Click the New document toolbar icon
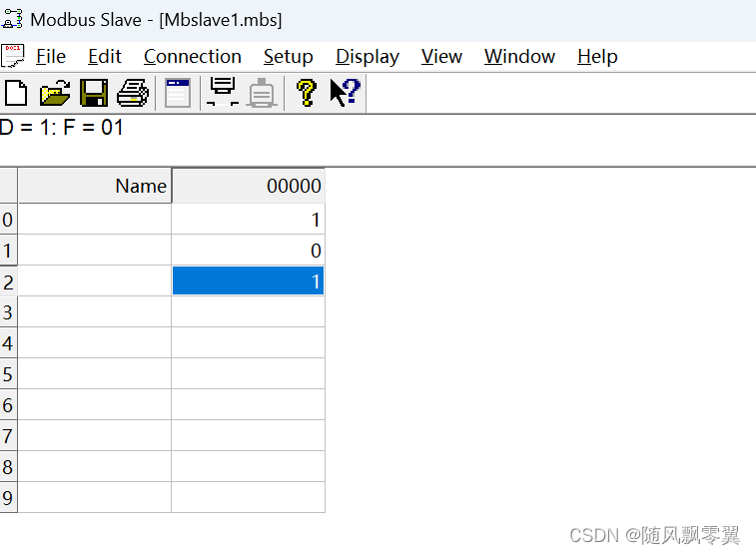Viewport: 756px width, 555px height. coord(16,93)
